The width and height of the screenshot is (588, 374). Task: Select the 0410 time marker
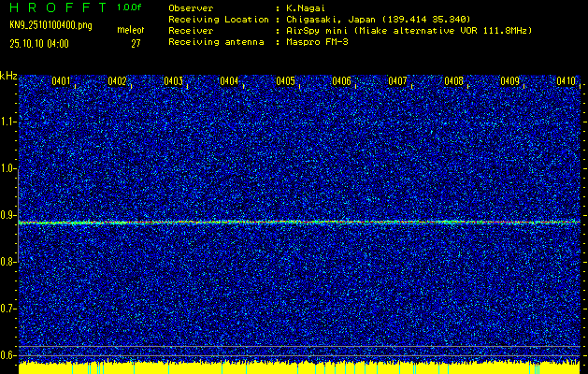coord(566,82)
